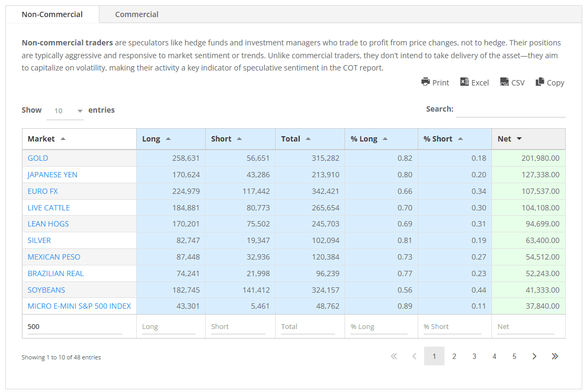Select the Non-Commercial tab

pos(52,14)
